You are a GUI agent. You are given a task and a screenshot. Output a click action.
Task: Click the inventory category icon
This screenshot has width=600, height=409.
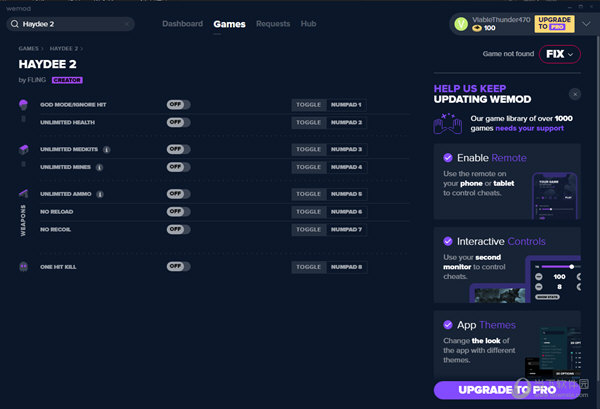click(23, 149)
